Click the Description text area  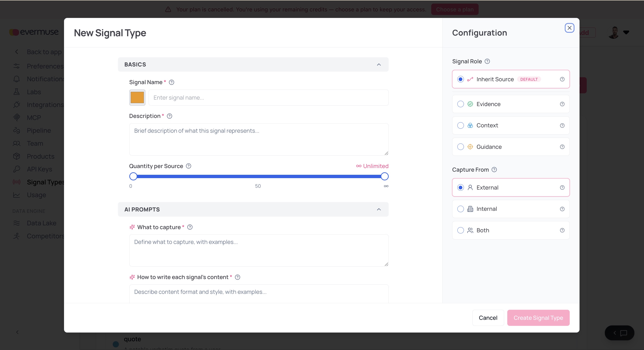[259, 139]
